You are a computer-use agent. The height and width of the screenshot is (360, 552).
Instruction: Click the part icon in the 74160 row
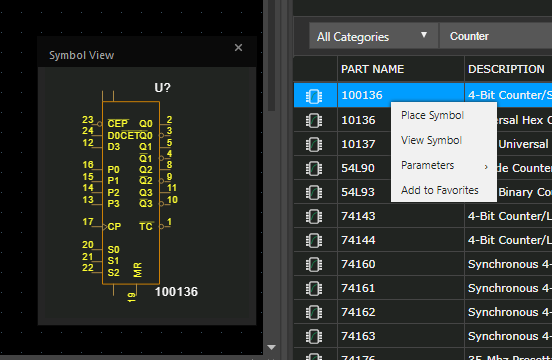tap(314, 264)
